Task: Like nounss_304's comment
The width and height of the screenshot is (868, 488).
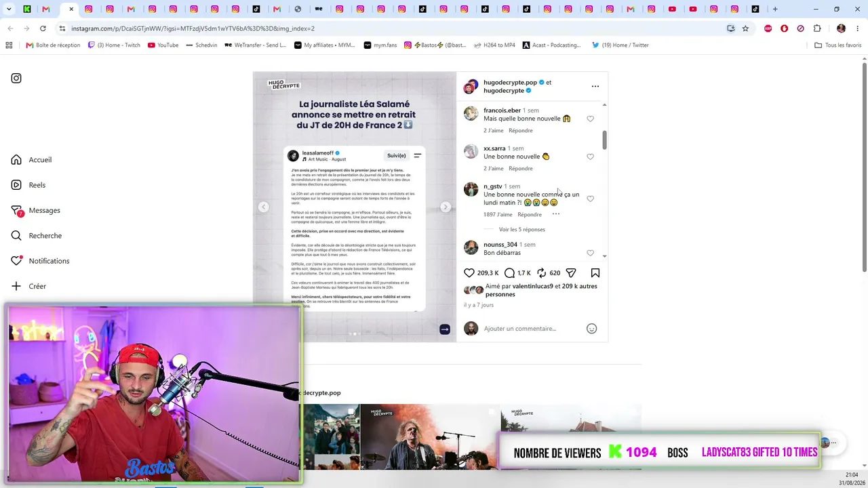Action: [x=590, y=253]
